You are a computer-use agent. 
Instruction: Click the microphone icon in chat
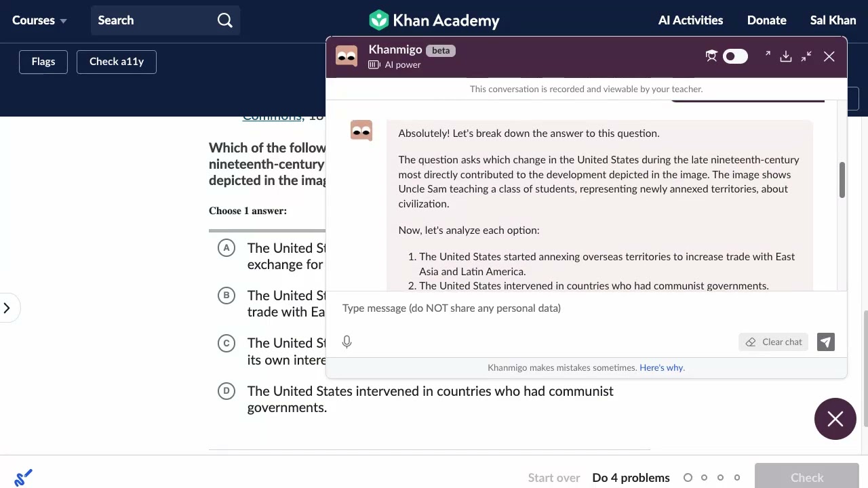tap(347, 342)
